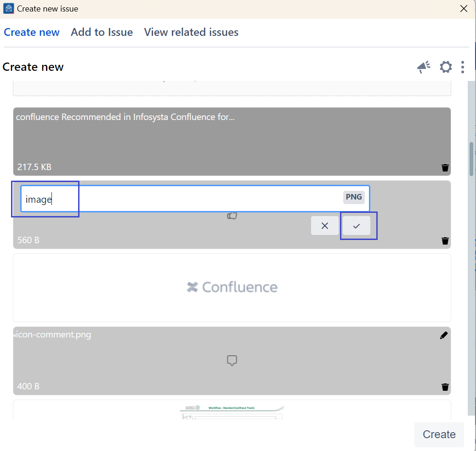Edit the icon-comment.png file name
The image size is (476, 451).
[x=443, y=336]
